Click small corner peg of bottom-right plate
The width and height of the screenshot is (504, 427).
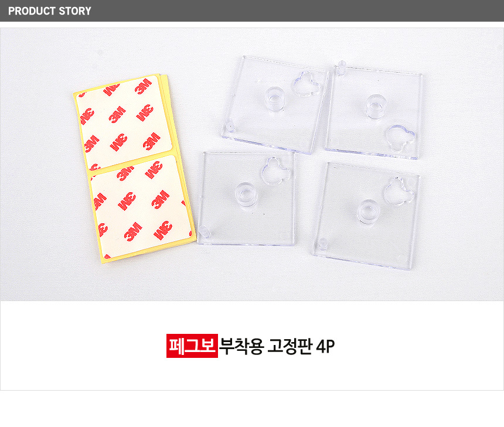pyautogui.click(x=323, y=244)
